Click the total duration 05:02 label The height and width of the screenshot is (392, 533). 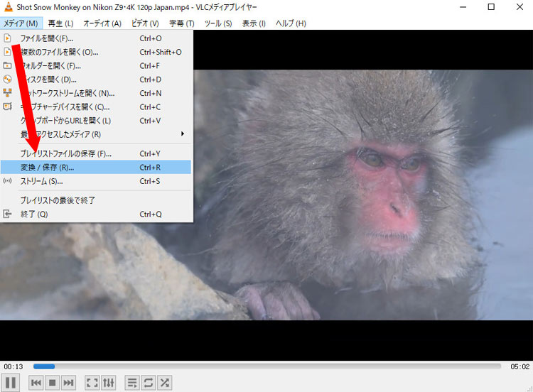pos(519,366)
